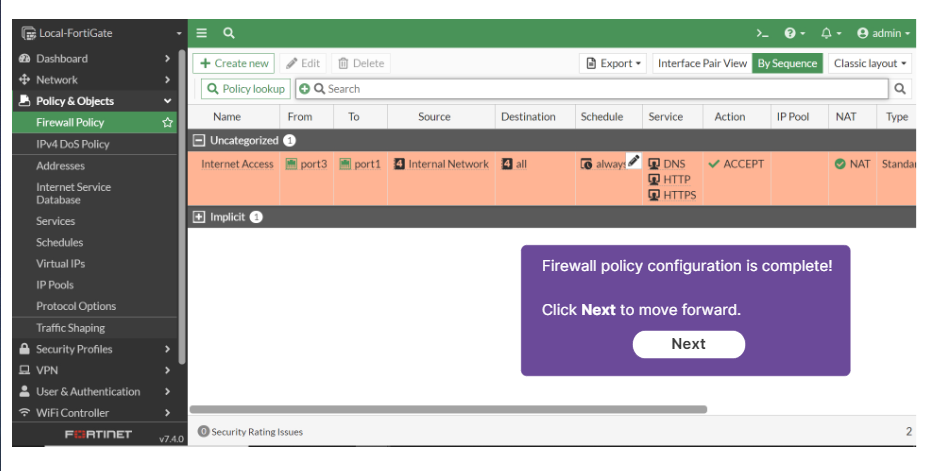Open the Schedules page
The image size is (925, 471).
(x=60, y=242)
